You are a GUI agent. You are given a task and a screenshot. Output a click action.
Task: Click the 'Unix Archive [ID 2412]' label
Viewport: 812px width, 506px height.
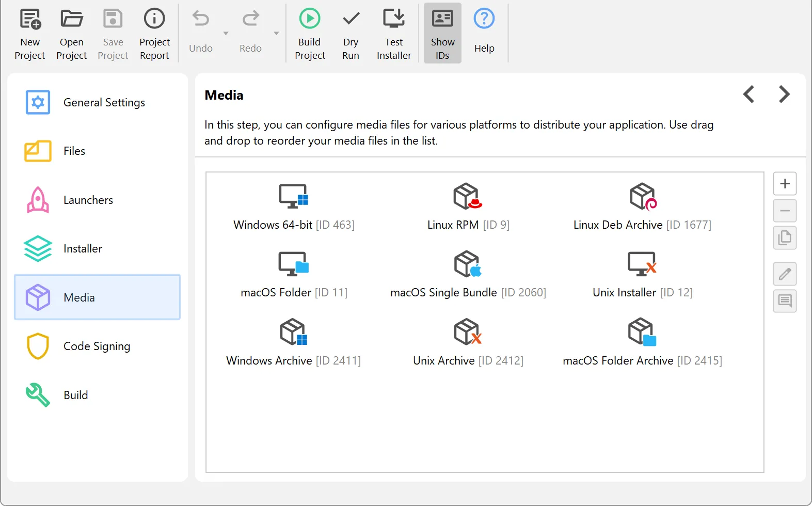click(468, 360)
